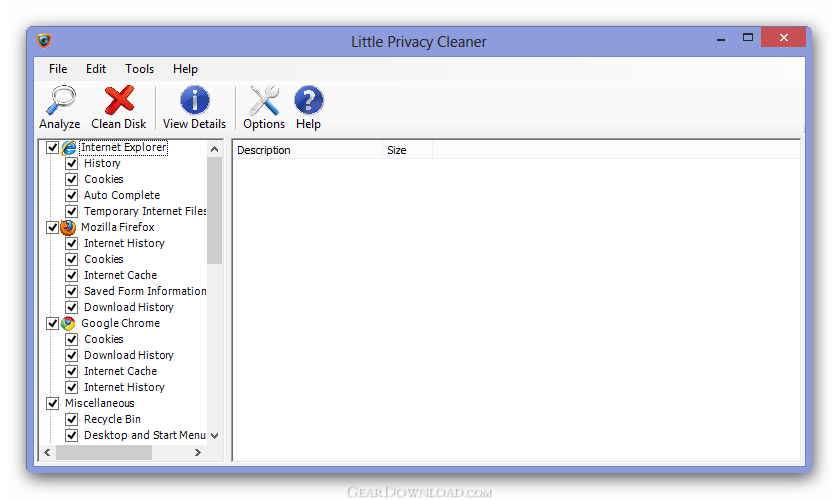This screenshot has width=839, height=500.
Task: Toggle the History checkbox under Internet Explorer
Action: [72, 163]
